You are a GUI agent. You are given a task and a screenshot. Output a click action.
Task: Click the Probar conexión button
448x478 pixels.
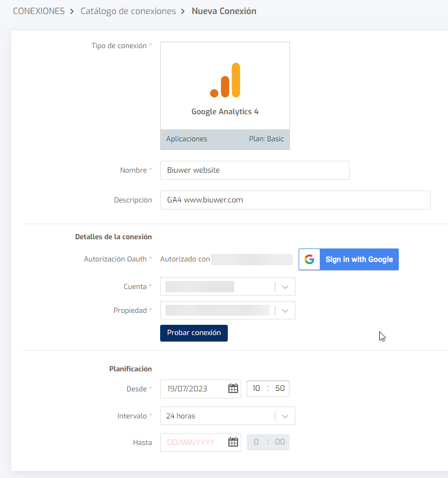[194, 333]
